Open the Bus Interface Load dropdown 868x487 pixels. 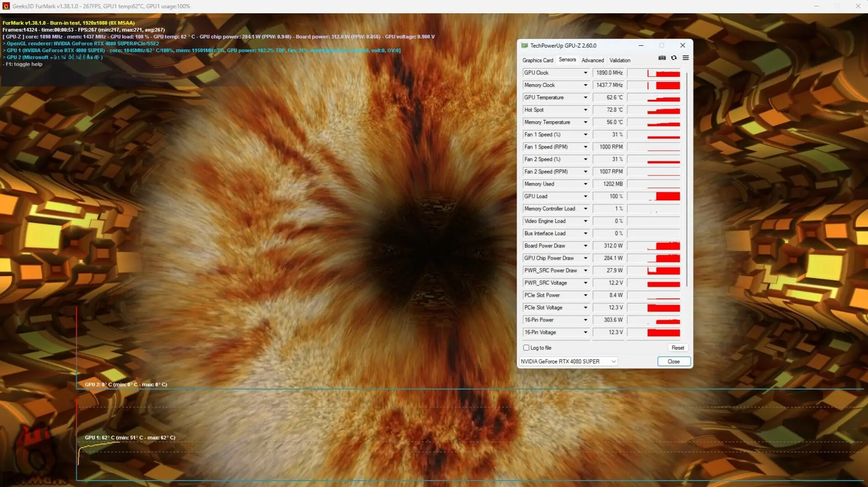coord(585,234)
